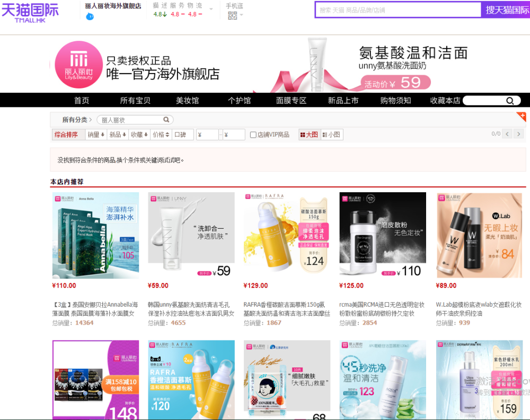Open the 美妆馆 nav tab
Screen dimensions: 530x420
pos(187,100)
